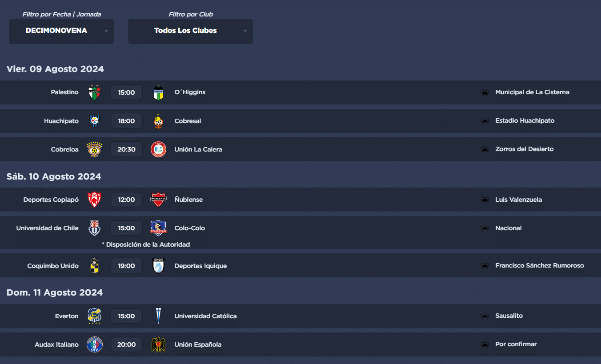601x364 pixels.
Task: Click the Estadio Huachipato venue name
Action: click(x=525, y=120)
